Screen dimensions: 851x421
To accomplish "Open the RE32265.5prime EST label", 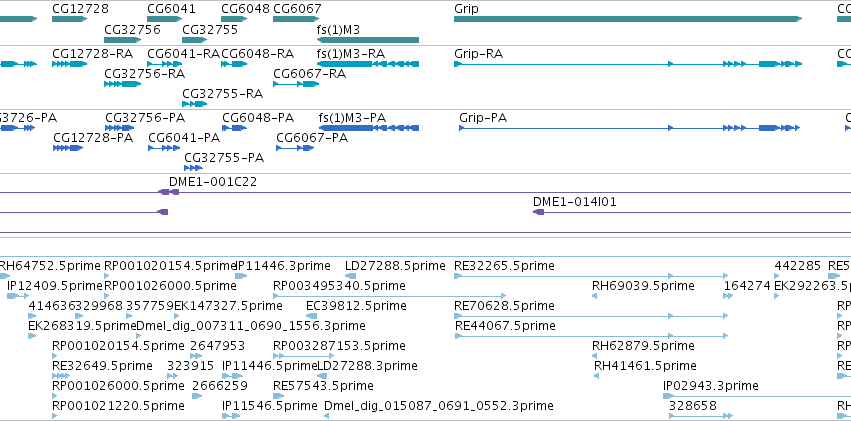I will point(504,266).
